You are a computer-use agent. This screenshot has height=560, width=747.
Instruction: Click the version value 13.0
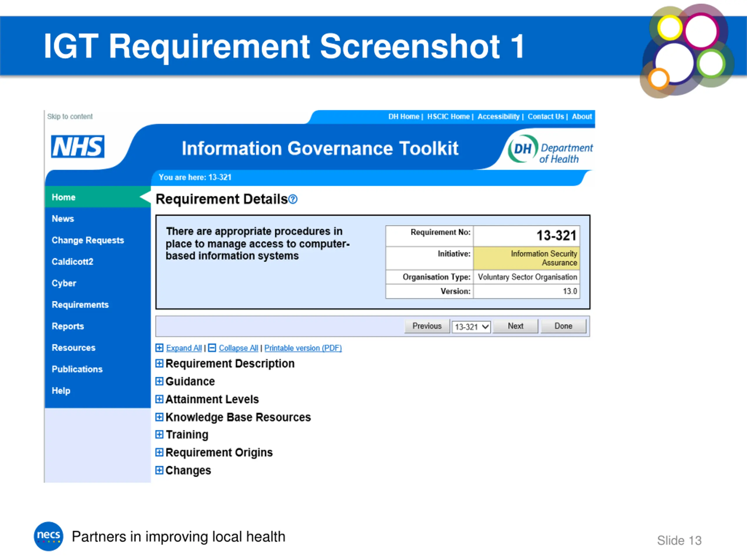[x=570, y=291]
